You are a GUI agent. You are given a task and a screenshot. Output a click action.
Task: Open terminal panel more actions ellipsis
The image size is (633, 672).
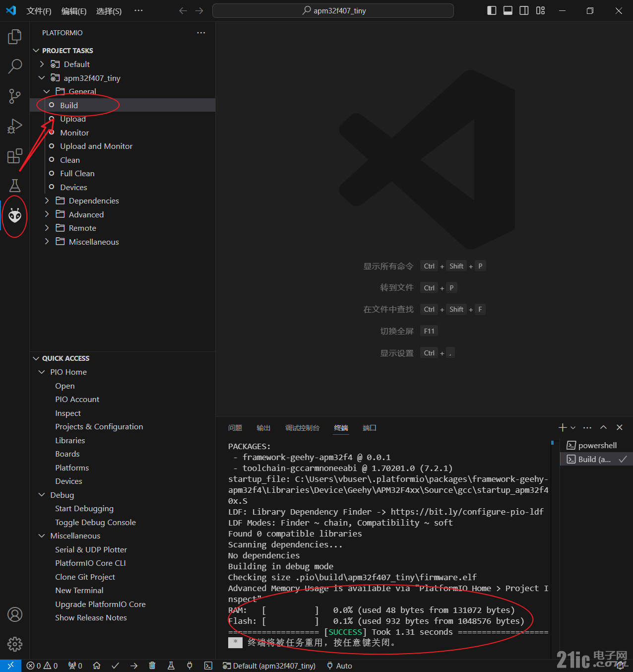(587, 427)
